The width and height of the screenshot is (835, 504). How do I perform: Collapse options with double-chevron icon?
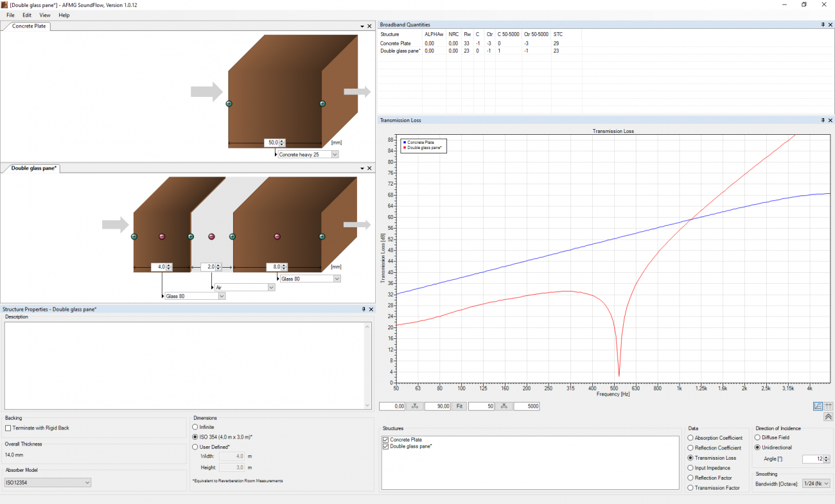coord(829,417)
